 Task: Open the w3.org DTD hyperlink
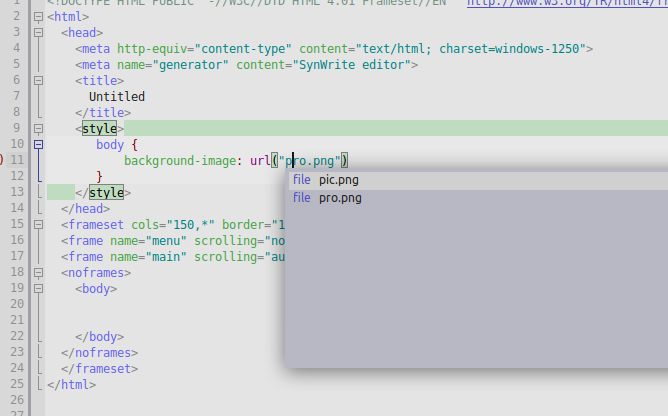coord(567,3)
